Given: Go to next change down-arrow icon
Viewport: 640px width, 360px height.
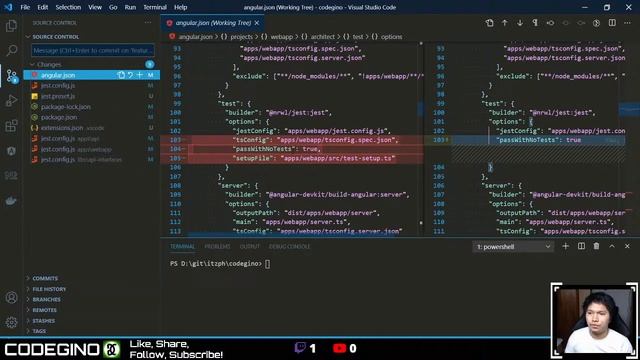Looking at the screenshot, I should coord(520,23).
